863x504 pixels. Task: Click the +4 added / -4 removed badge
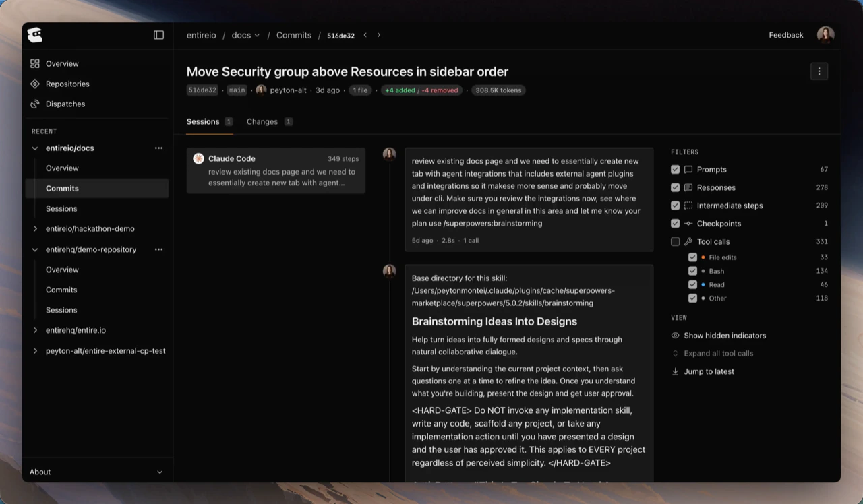tap(421, 90)
